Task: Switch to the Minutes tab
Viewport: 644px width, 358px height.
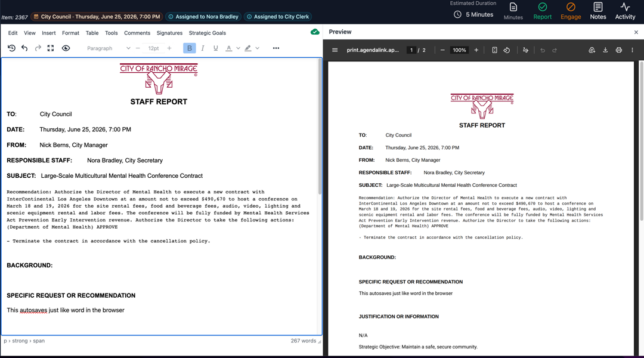Action: (x=513, y=11)
